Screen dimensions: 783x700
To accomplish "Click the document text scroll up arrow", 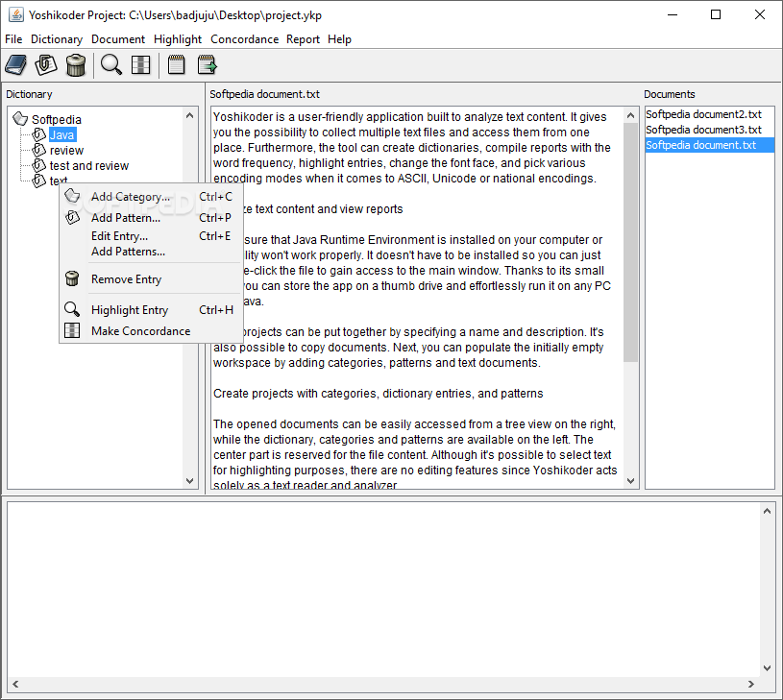I will [630, 115].
